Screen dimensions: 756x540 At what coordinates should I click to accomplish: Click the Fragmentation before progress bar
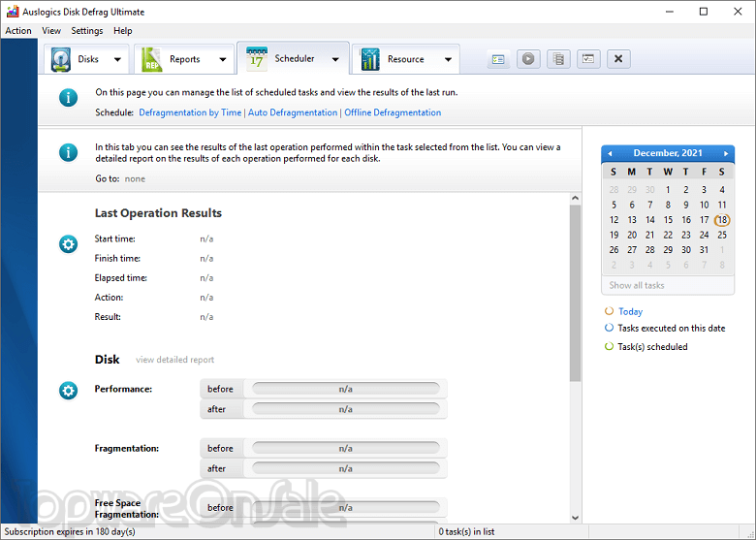346,449
